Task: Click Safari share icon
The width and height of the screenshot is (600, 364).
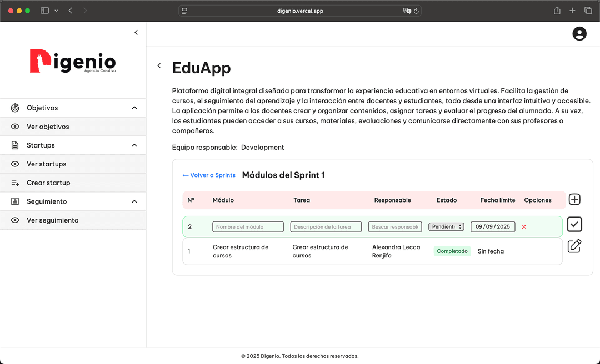Action: click(x=557, y=11)
